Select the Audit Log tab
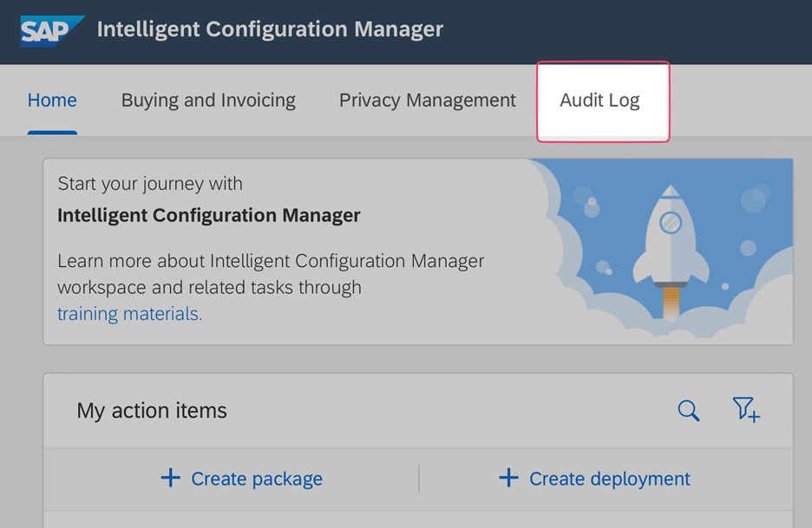Viewport: 812px width, 528px height. (x=599, y=101)
